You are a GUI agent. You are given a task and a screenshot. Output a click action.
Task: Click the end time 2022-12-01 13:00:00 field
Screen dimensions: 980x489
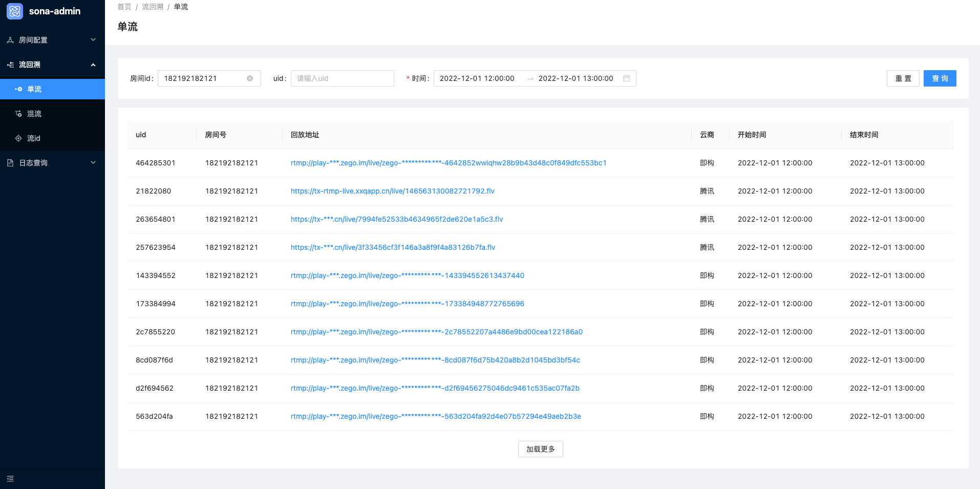pos(576,78)
